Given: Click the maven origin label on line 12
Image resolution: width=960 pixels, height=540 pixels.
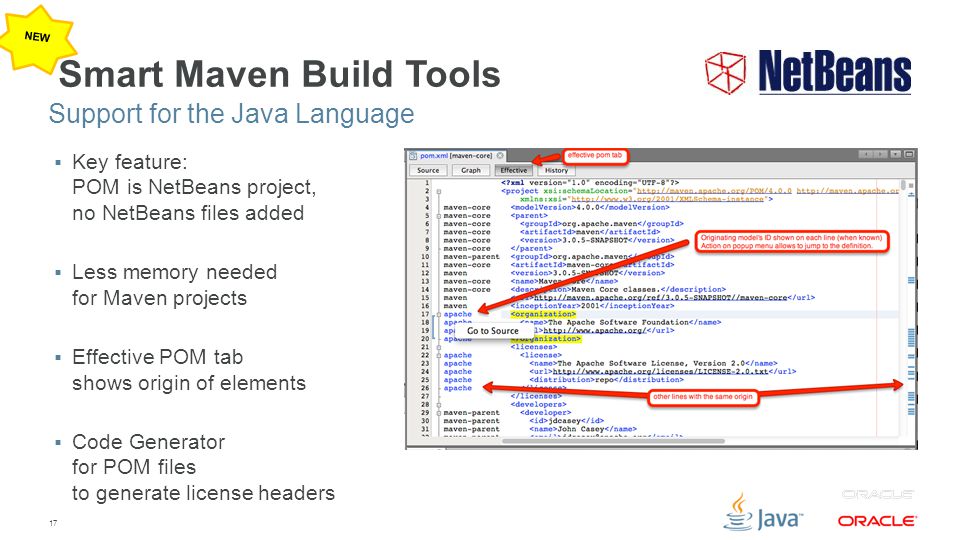Looking at the screenshot, I should point(455,273).
